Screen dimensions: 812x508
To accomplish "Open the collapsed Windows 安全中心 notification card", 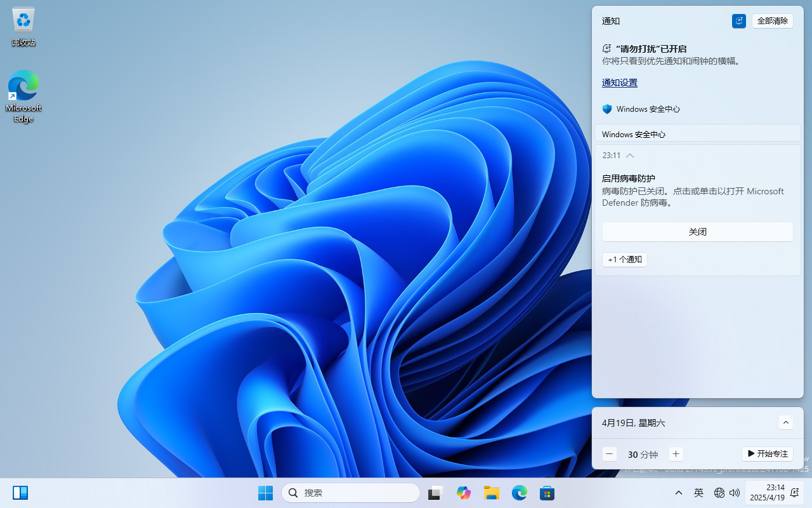I will click(x=698, y=133).
